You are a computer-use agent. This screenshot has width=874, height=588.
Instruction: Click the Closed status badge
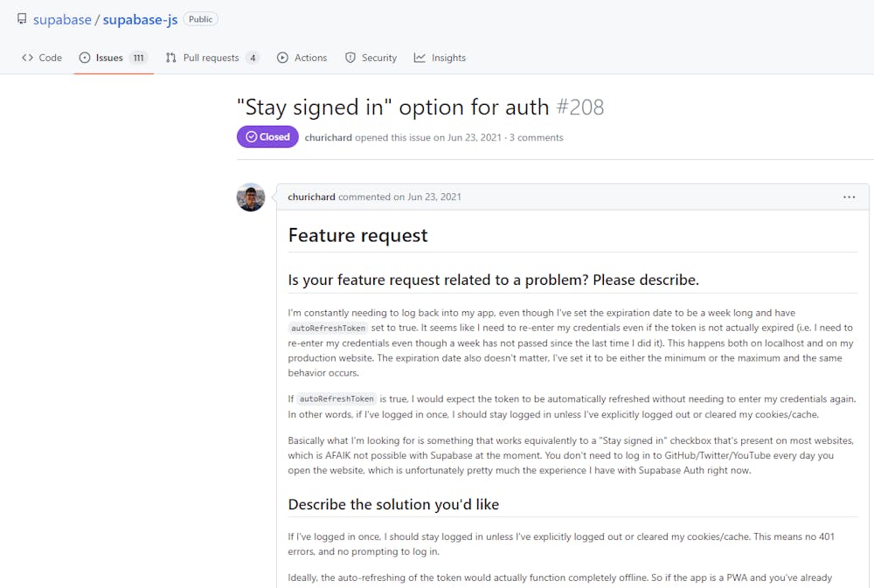pos(267,137)
